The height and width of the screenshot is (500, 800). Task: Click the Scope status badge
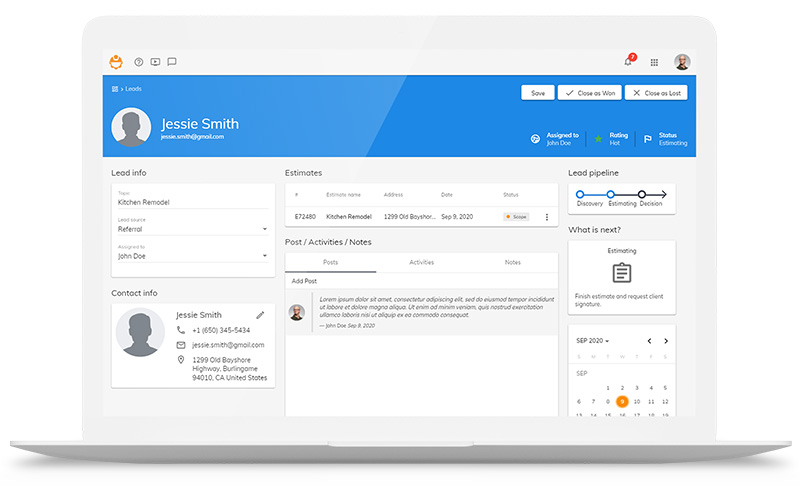(x=516, y=217)
